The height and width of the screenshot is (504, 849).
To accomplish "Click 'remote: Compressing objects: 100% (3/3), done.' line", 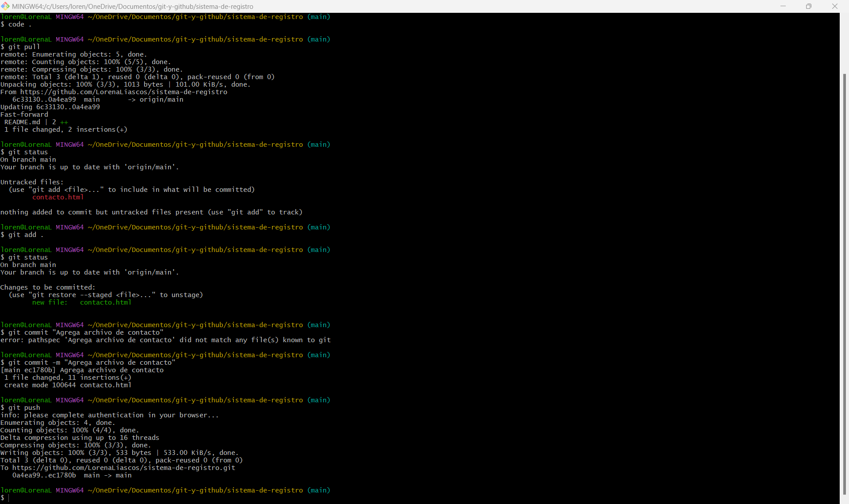I will [92, 69].
